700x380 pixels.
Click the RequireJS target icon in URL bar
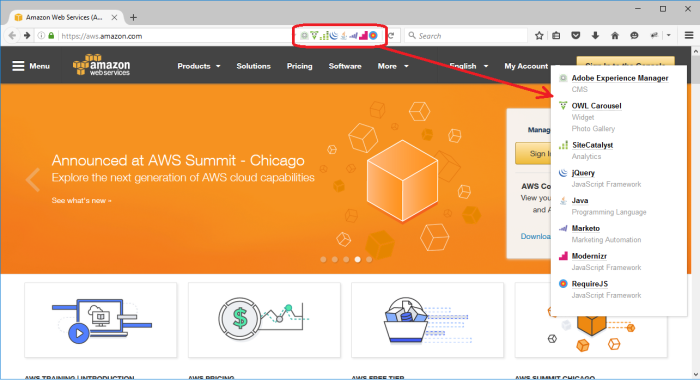[x=373, y=35]
